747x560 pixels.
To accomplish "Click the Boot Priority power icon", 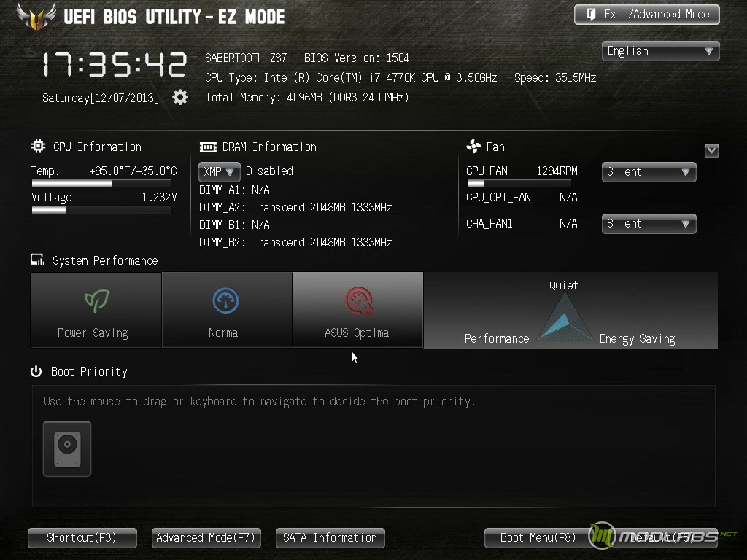I will pos(36,371).
